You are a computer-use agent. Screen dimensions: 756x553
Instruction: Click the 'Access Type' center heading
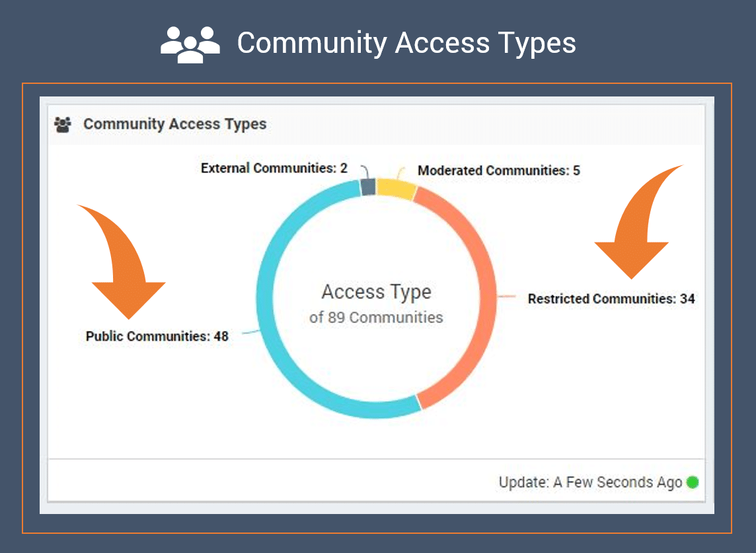coord(376,292)
